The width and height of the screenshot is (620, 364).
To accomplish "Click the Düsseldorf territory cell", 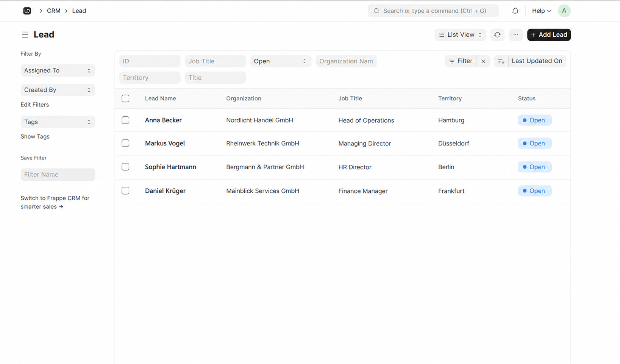I will click(453, 143).
